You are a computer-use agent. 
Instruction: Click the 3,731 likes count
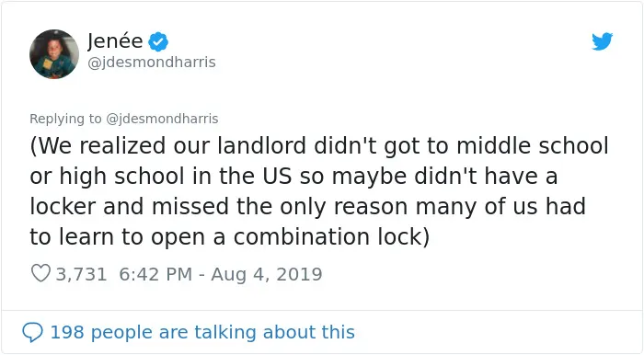81,274
